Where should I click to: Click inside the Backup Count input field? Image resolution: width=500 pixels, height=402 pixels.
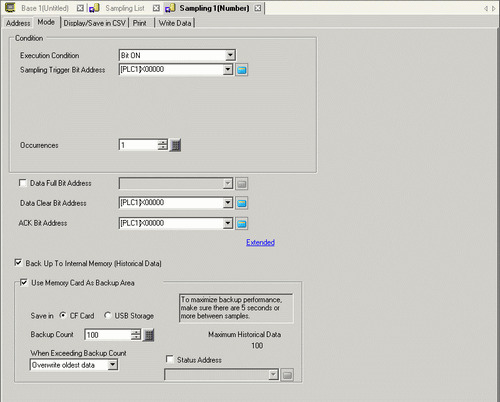pyautogui.click(x=108, y=335)
